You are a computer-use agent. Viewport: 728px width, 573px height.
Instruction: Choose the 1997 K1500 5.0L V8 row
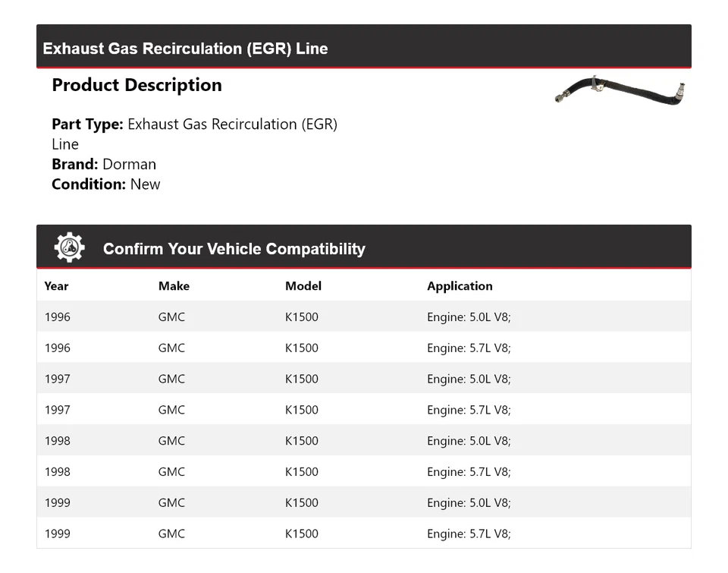pos(364,379)
